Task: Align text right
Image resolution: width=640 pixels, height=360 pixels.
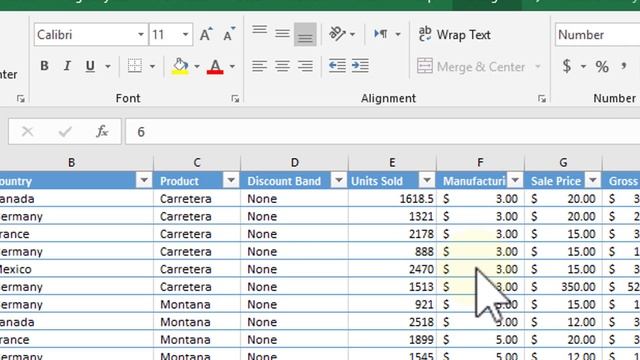Action: point(305,66)
